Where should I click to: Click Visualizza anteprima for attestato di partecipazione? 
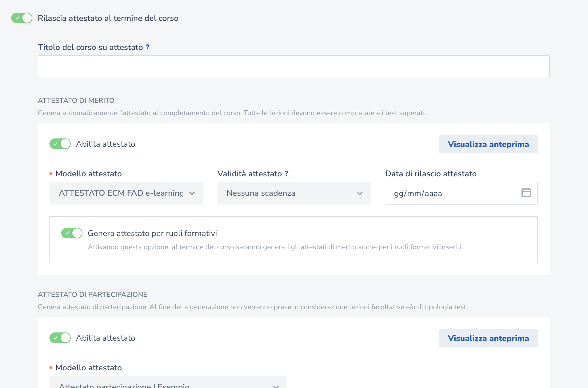click(488, 338)
